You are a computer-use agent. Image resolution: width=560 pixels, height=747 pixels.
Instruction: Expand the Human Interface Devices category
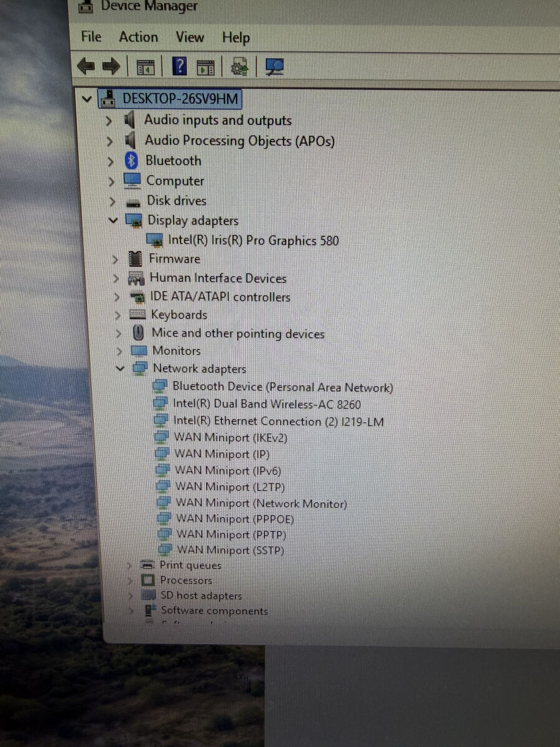tap(116, 278)
